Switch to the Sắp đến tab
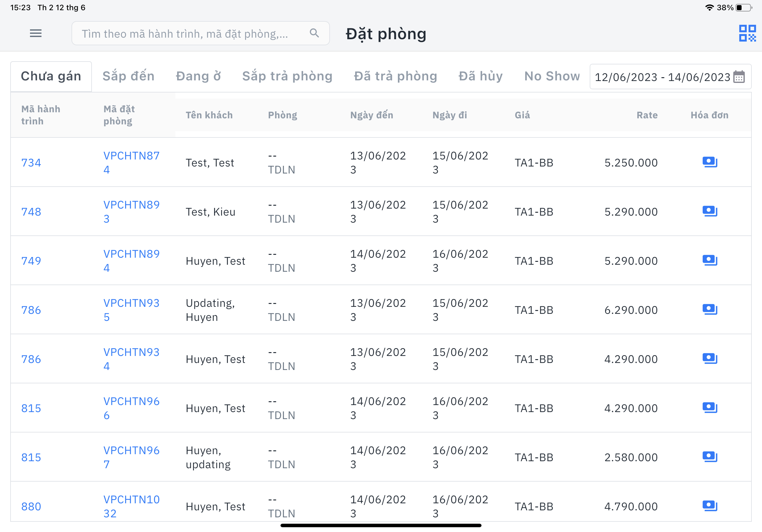Image resolution: width=762 pixels, height=532 pixels. coord(129,76)
